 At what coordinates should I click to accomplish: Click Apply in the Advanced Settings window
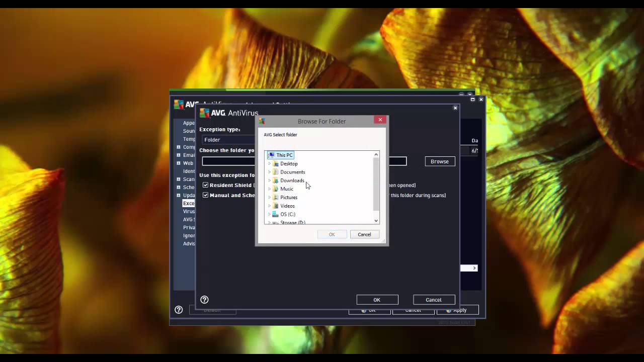[x=457, y=310]
